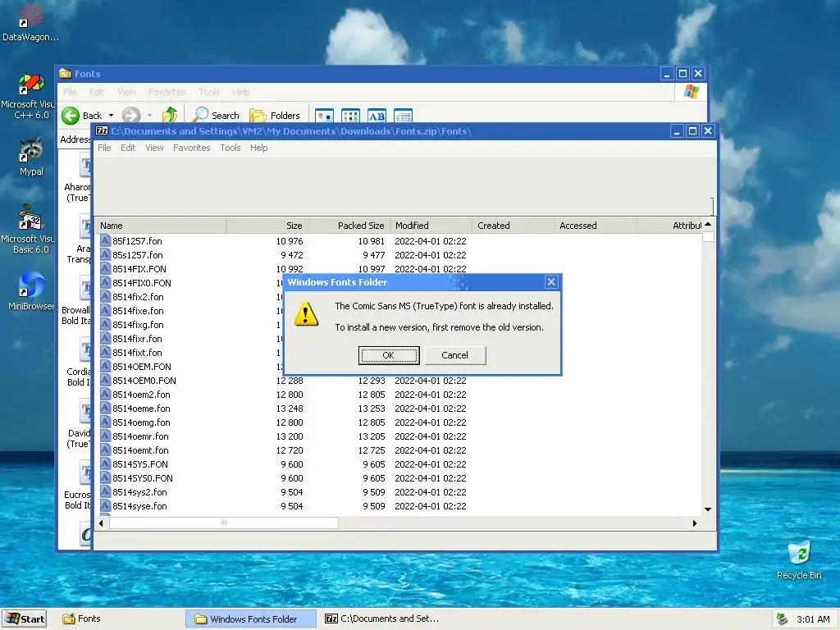Confirm the dialog with the OK button
The height and width of the screenshot is (630, 840).
[x=388, y=355]
